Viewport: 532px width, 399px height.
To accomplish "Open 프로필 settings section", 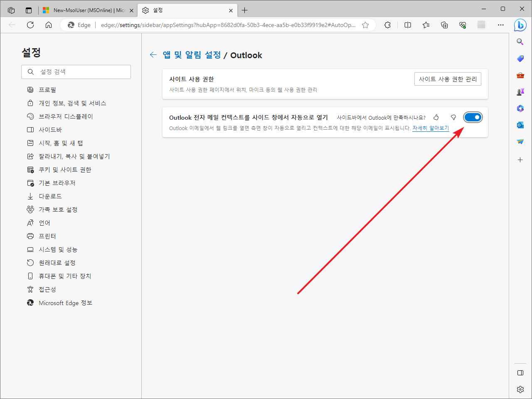I will pyautogui.click(x=47, y=90).
